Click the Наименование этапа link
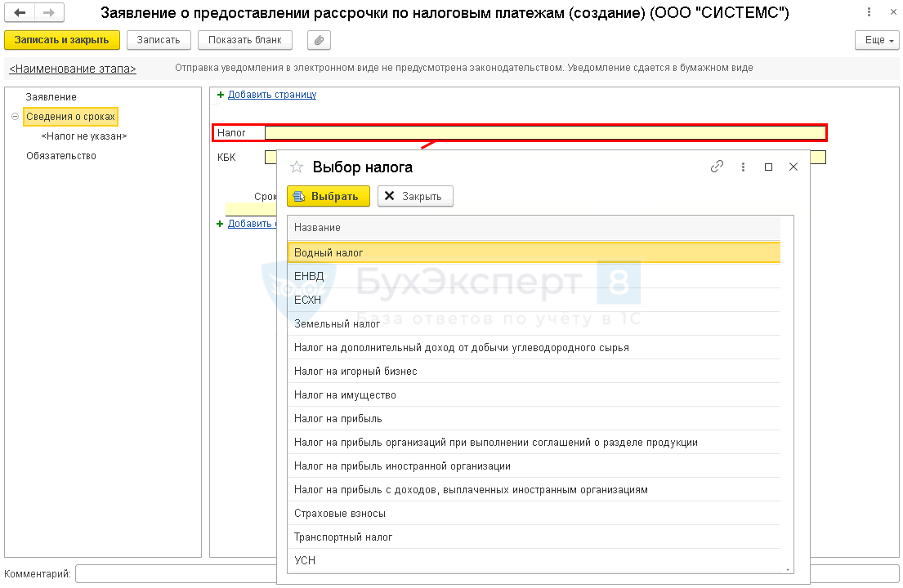This screenshot has height=588, width=903. point(73,69)
